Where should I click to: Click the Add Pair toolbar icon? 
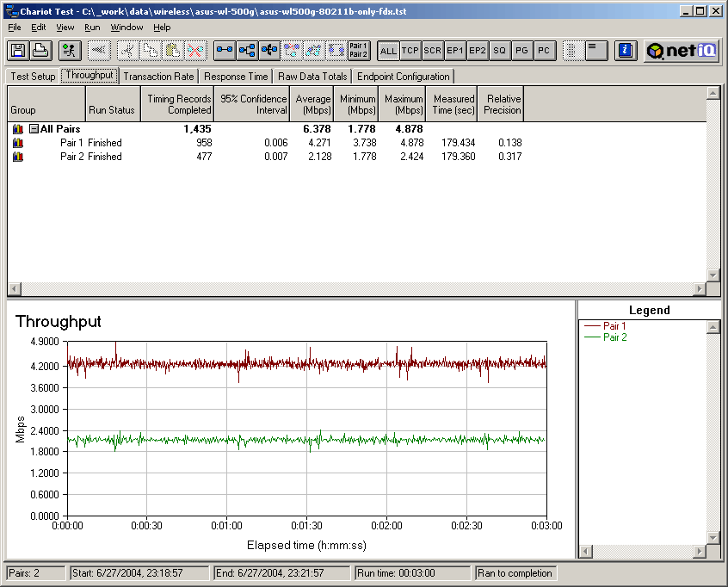pyautogui.click(x=225, y=51)
